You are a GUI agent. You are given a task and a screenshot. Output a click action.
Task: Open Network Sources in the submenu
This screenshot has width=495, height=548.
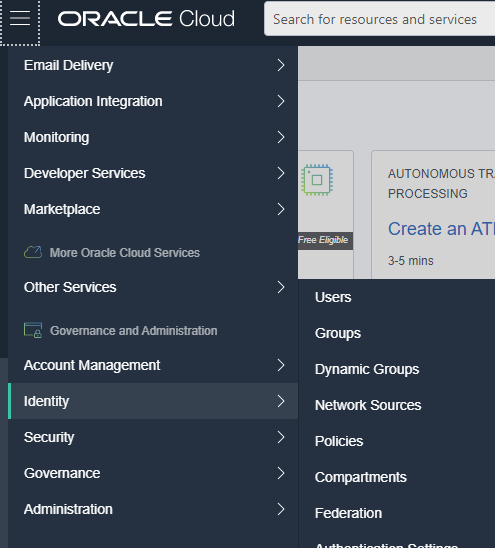coord(368,405)
